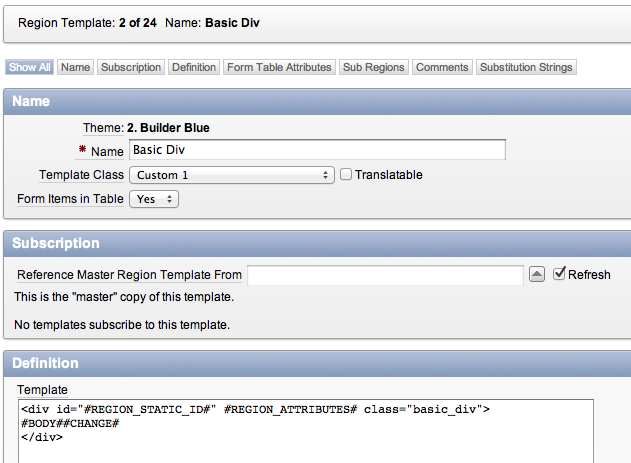Click the Form Items in Table label link
The width and height of the screenshot is (631, 463).
coord(70,199)
